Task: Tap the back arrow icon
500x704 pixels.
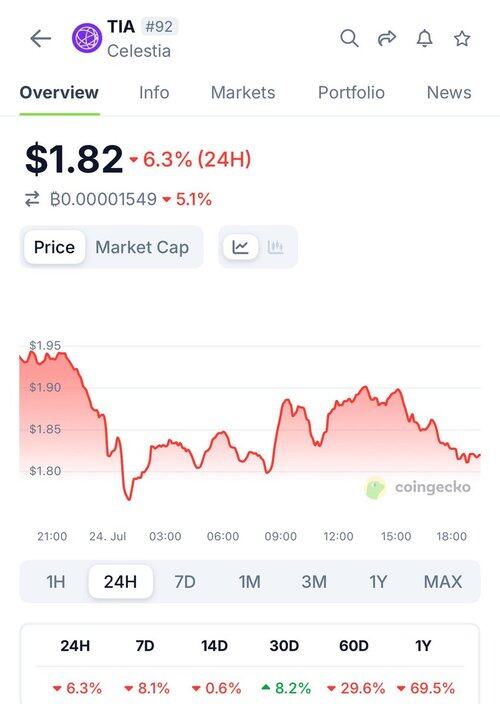Action: (x=40, y=39)
